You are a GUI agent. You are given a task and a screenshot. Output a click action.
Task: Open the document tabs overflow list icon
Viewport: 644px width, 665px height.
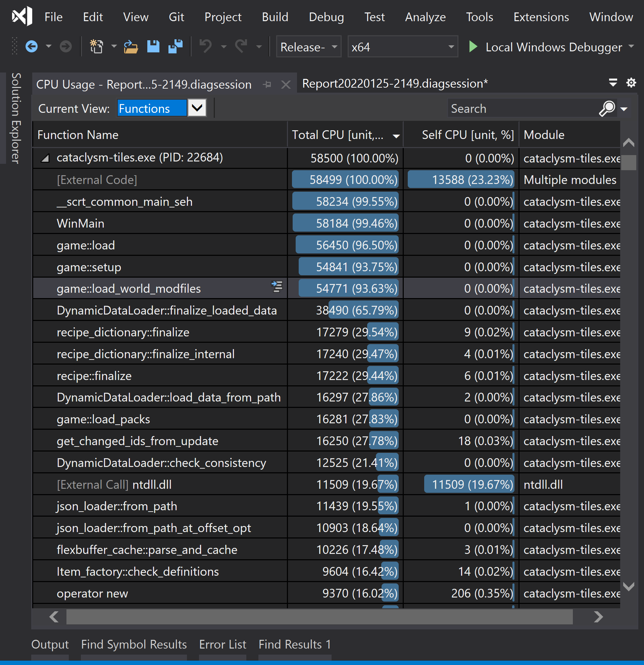coord(613,83)
